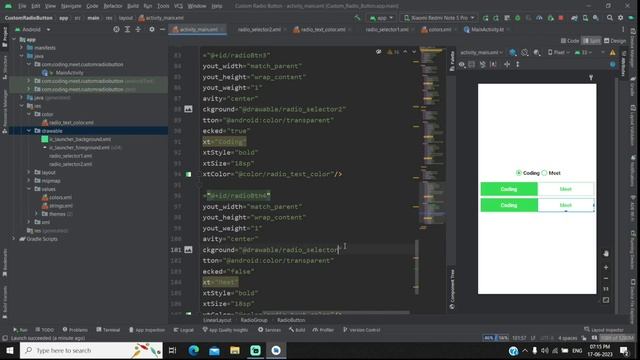Open Mail app from taskbar

214,350
